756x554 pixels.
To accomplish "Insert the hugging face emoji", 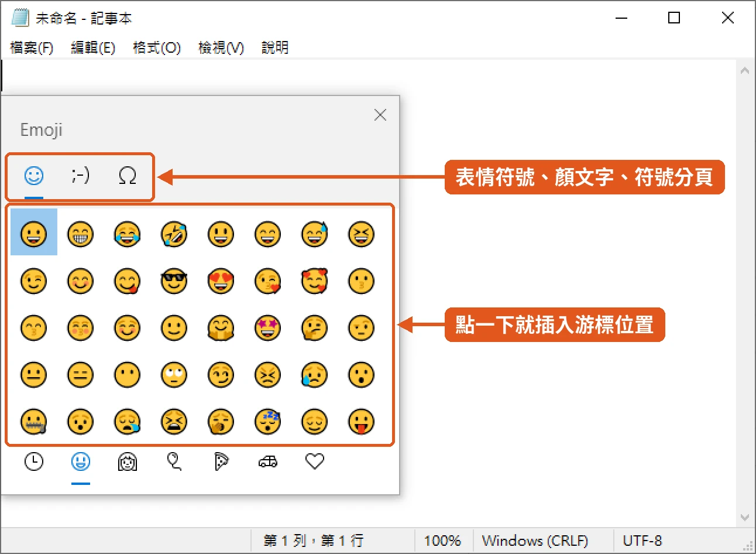I will [221, 328].
